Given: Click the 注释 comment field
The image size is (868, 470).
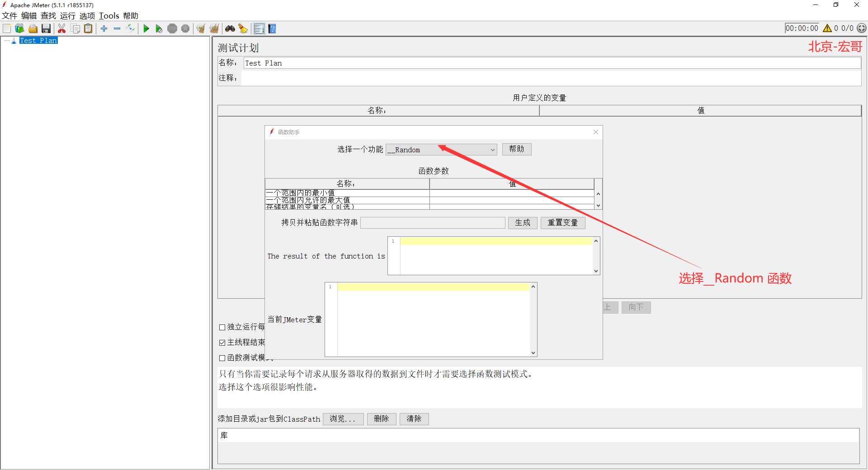Looking at the screenshot, I should (551, 78).
